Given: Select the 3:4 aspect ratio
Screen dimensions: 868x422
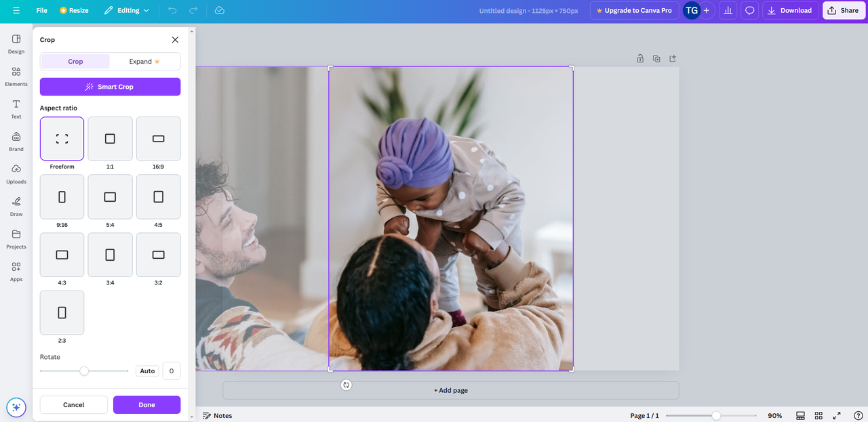Looking at the screenshot, I should click(110, 255).
